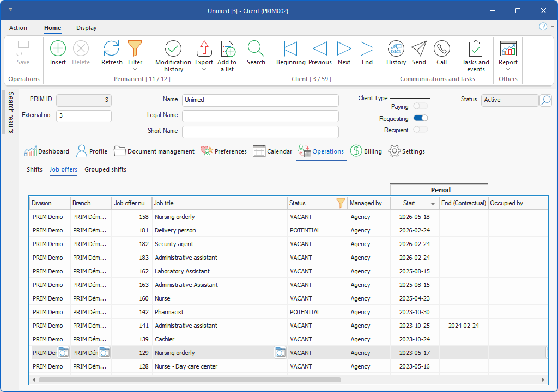
Task: Enable the Recipient client type switch
Action: coord(420,130)
